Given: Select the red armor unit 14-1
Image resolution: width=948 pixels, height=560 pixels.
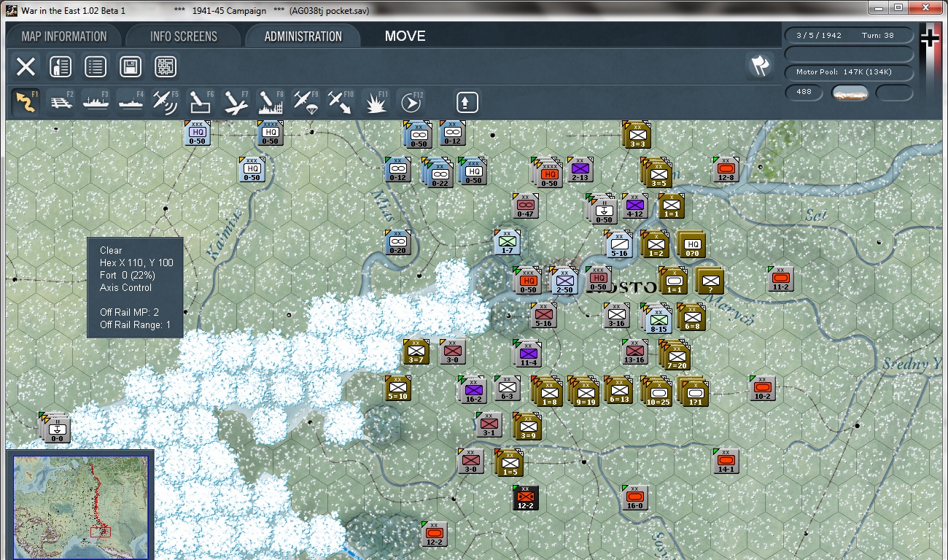Looking at the screenshot, I should (x=726, y=462).
